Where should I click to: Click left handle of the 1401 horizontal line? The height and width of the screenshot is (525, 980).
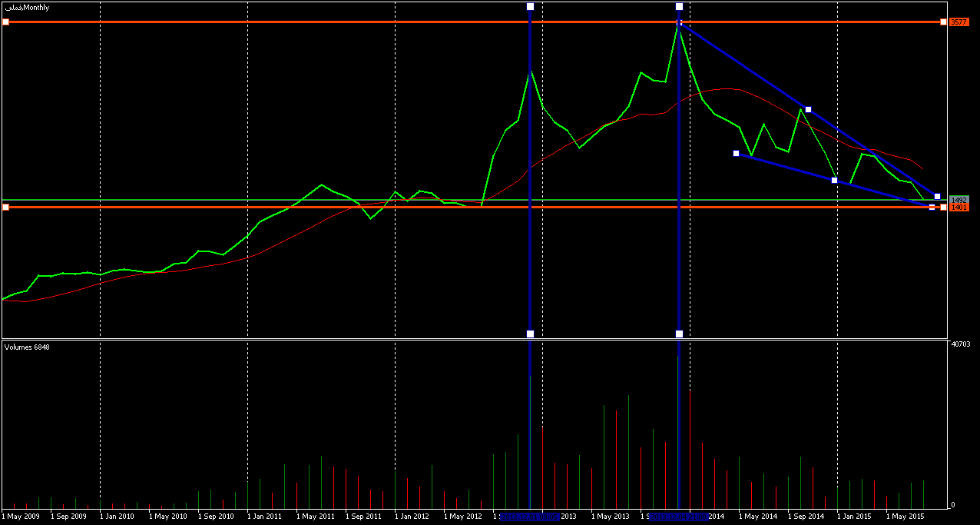(5, 207)
